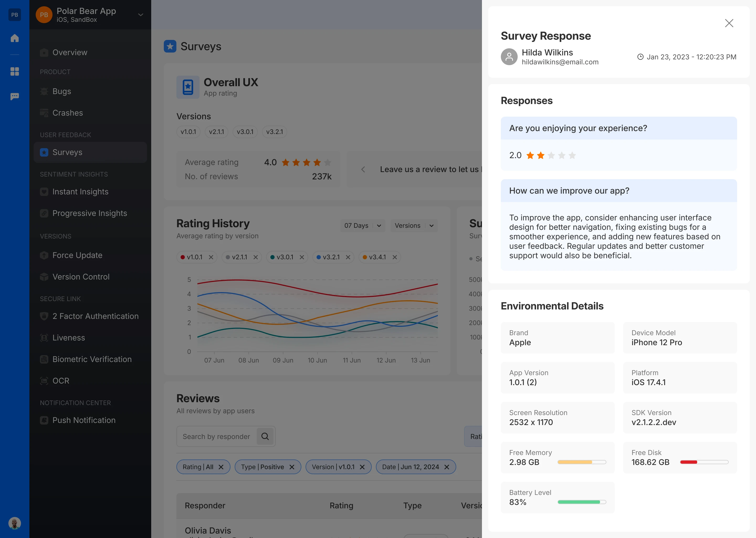Remove v1.0.1 from rating history chart
The height and width of the screenshot is (538, 756).
click(211, 257)
